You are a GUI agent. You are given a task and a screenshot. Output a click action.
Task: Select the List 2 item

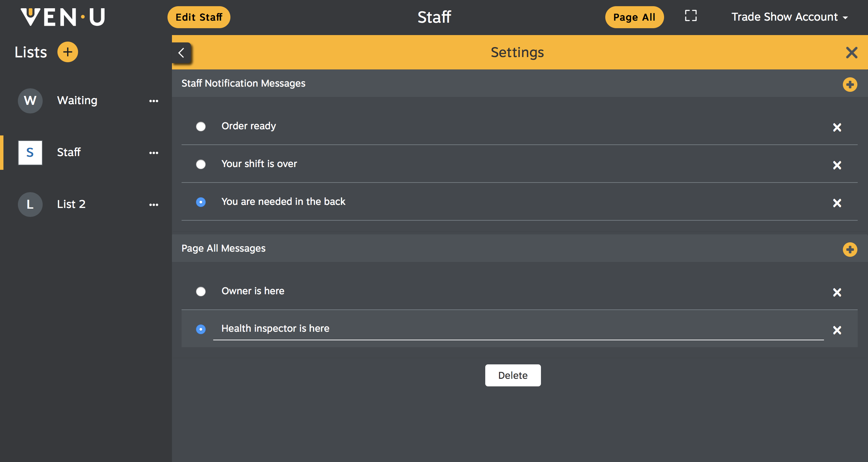(86, 204)
